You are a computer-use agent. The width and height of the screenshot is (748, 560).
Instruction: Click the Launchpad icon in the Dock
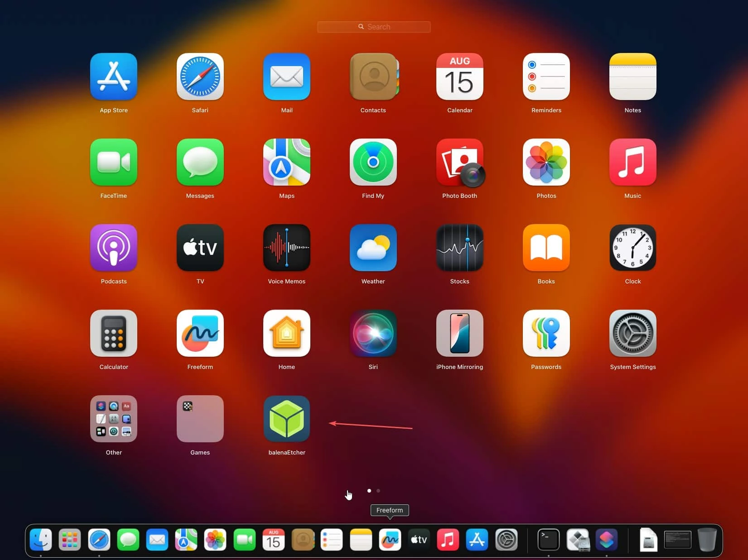point(70,540)
